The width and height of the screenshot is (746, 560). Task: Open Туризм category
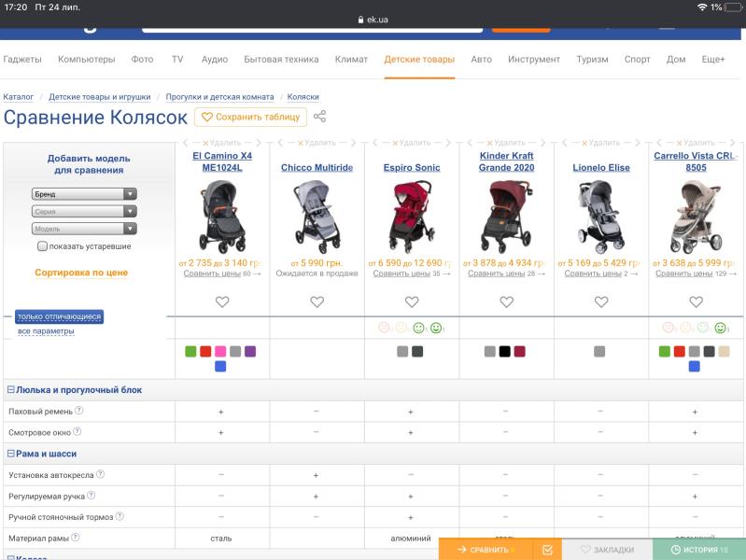[x=592, y=59]
